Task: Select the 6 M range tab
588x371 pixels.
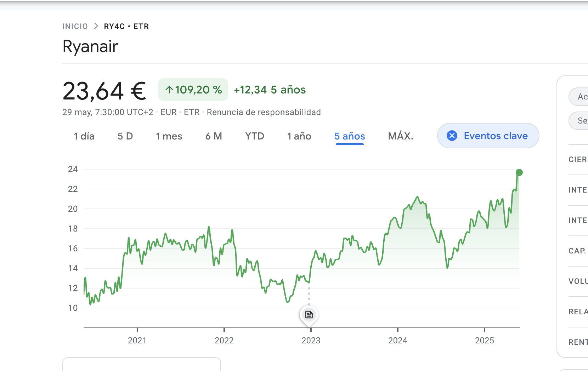Action: pyautogui.click(x=214, y=136)
